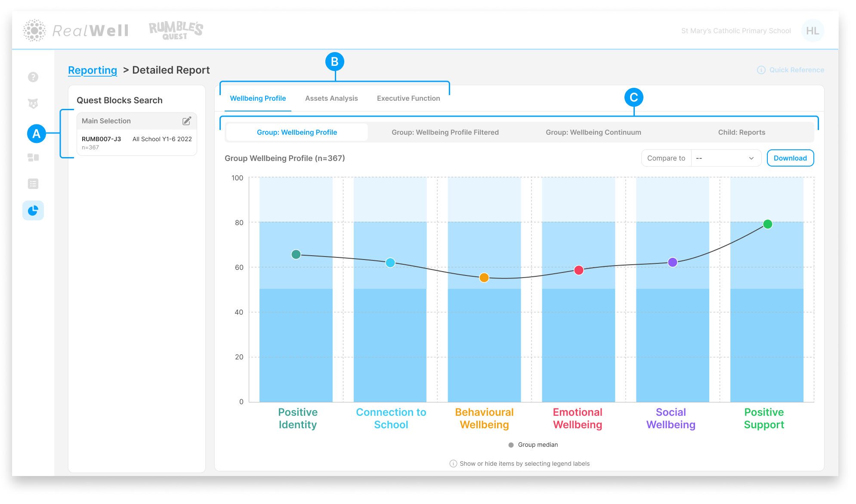Click the green Positive Support data point

[767, 224]
